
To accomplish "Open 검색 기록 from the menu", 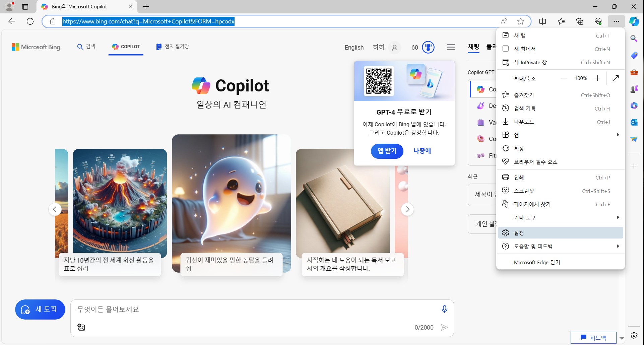I will click(560, 109).
